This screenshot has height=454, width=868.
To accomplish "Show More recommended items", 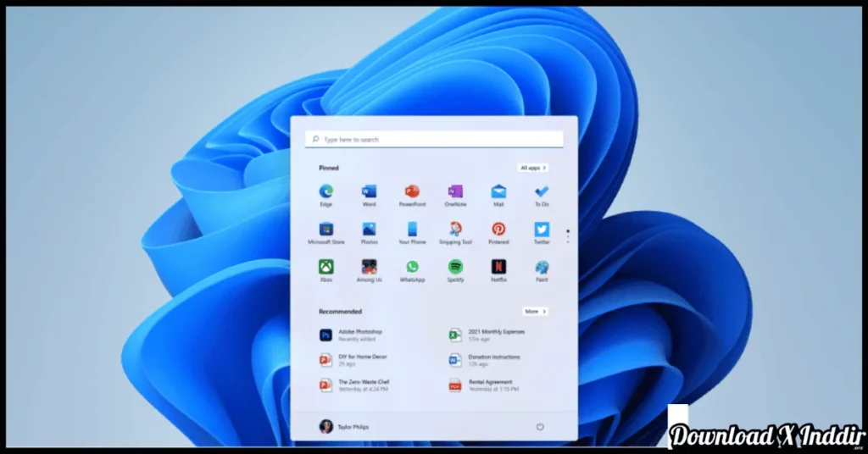I will tap(535, 312).
